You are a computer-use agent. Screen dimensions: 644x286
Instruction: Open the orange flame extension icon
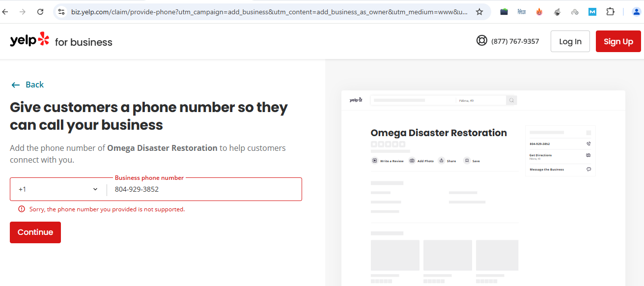pos(539,12)
